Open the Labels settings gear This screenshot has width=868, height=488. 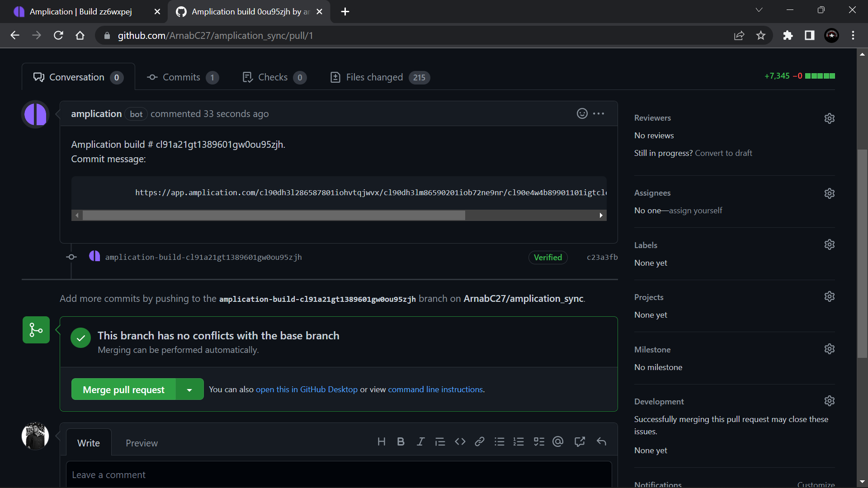click(830, 244)
